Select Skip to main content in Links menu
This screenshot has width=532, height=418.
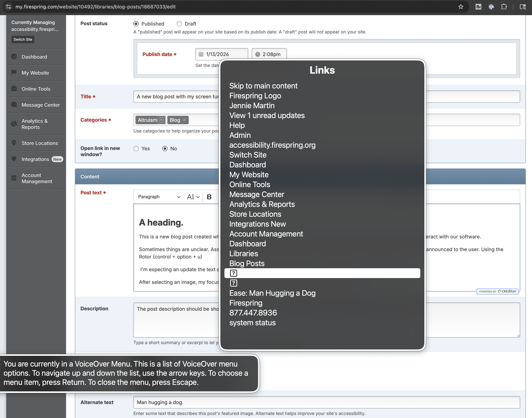pos(263,86)
